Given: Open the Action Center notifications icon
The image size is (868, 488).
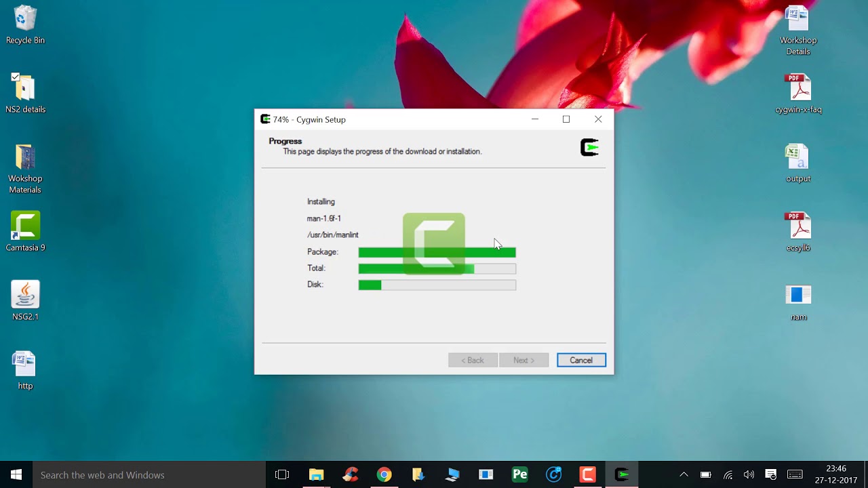Looking at the screenshot, I should click(770, 474).
